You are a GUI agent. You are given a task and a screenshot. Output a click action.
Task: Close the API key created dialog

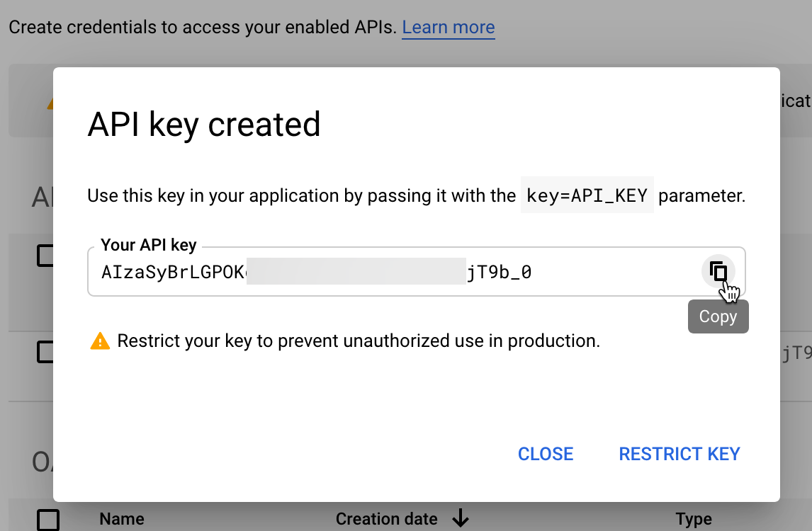tap(545, 453)
